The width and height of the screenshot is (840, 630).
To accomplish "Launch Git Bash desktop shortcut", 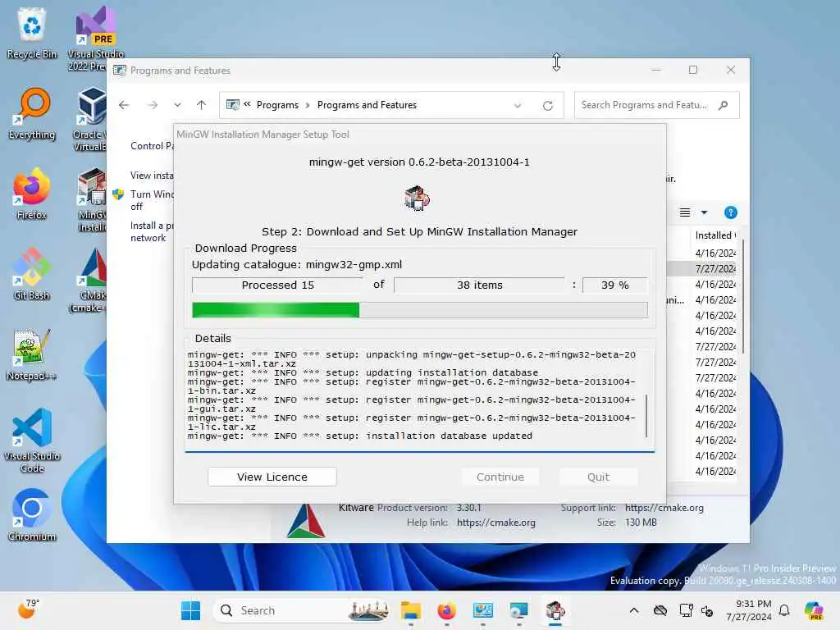I will (x=32, y=274).
